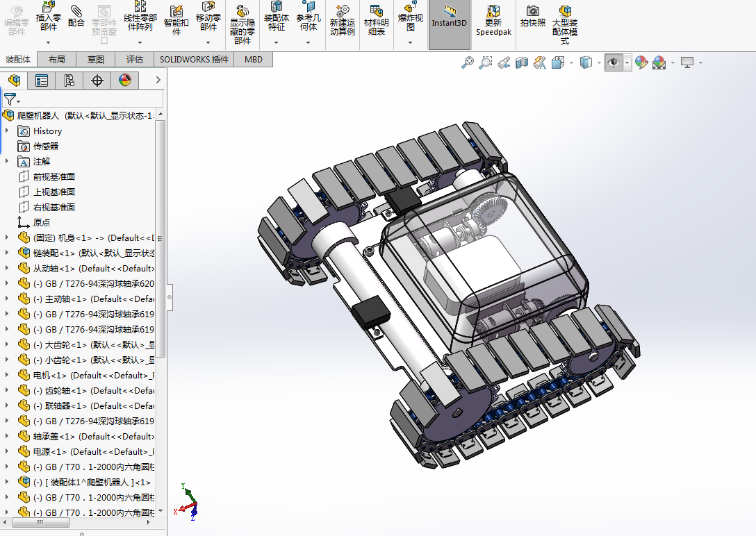This screenshot has width=756, height=536.
Task: Open dropdown arrow under Insert Components
Action: tap(48, 43)
